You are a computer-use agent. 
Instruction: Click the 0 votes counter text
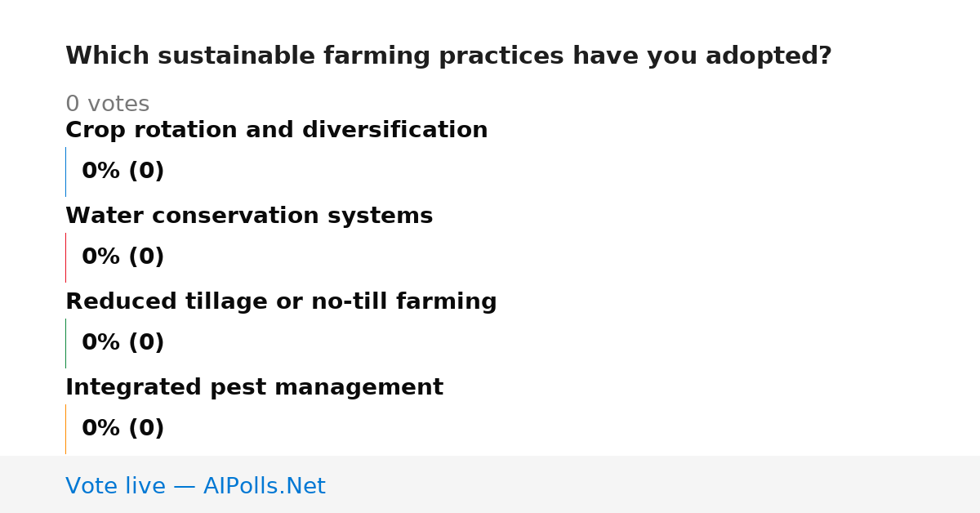[107, 105]
